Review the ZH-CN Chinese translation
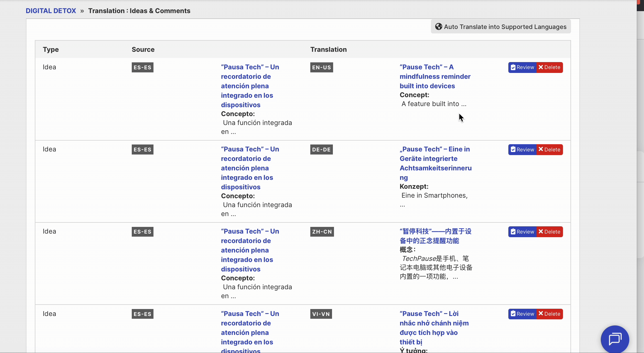Screen dimensions: 644x353 (x=522, y=232)
